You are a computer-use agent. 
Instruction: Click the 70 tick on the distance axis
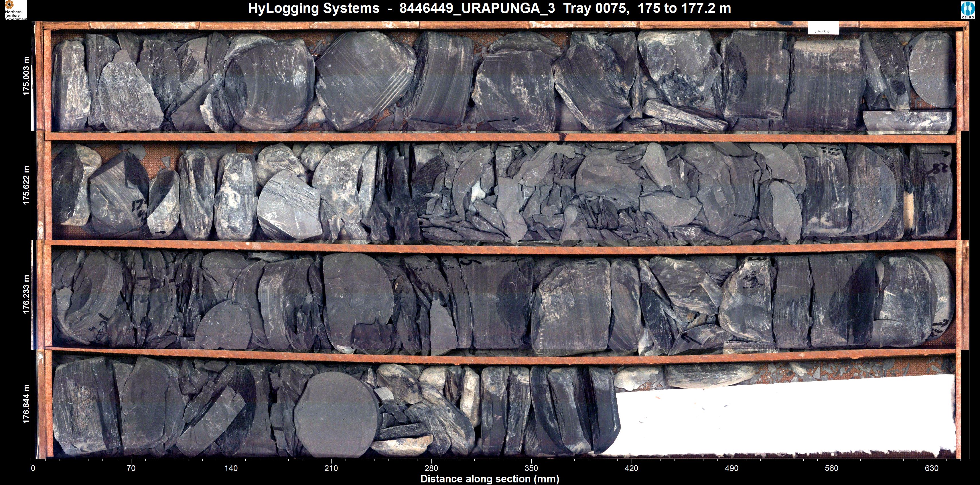point(131,468)
